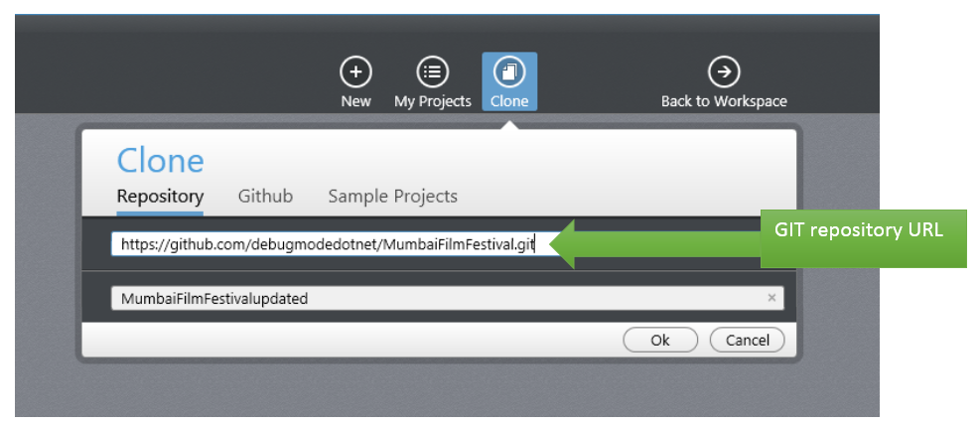Confirm cloning with the Ok button
Viewport: 980px width, 426px height.
(x=660, y=340)
